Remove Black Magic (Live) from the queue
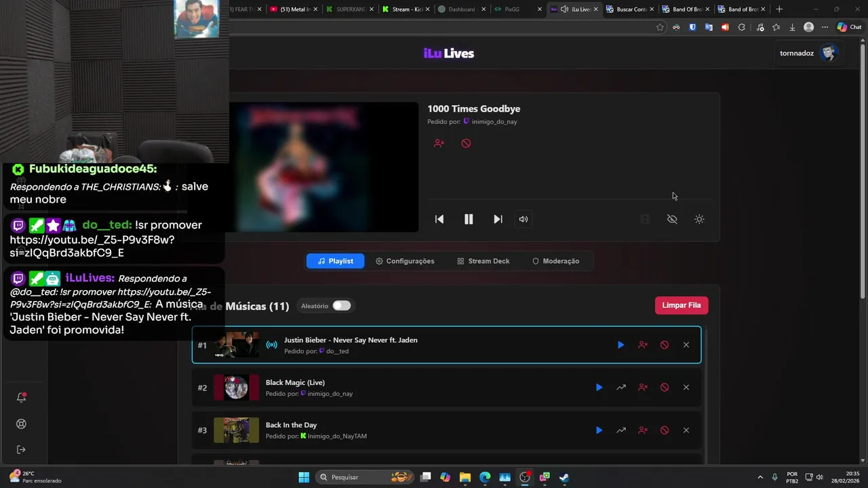Image resolution: width=868 pixels, height=488 pixels. (686, 388)
